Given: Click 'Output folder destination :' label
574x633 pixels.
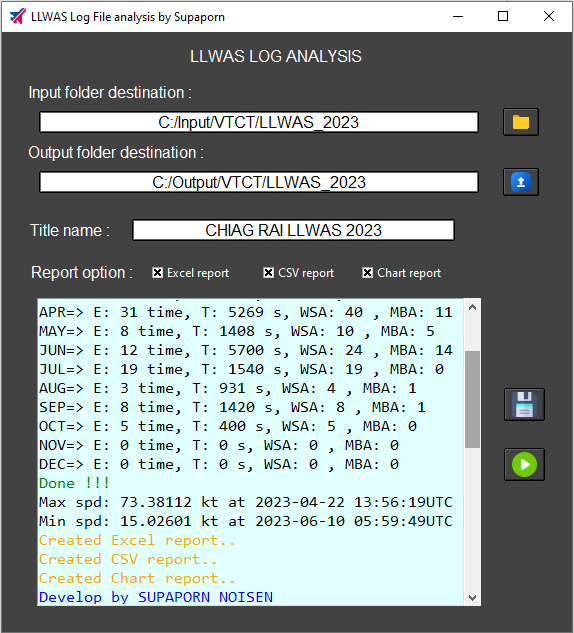Looking at the screenshot, I should (116, 153).
